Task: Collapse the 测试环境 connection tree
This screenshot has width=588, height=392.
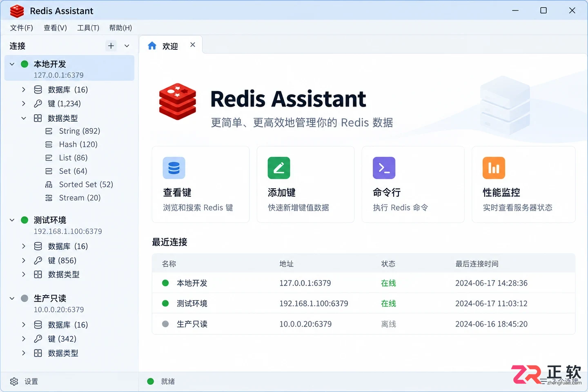Action: [x=12, y=220]
